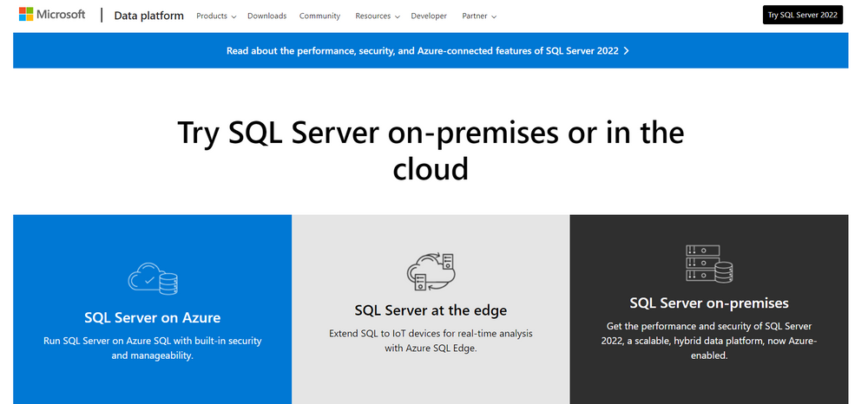This screenshot has height=404, width=868.
Task: Select Developer in the navigation bar
Action: [429, 16]
